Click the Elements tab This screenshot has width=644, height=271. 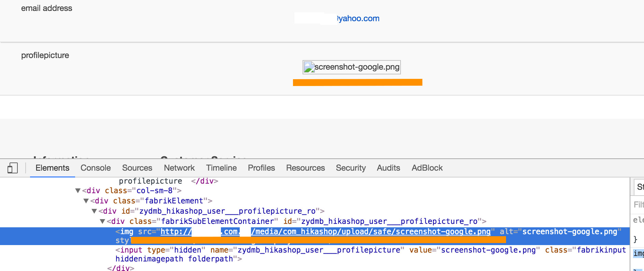click(52, 168)
